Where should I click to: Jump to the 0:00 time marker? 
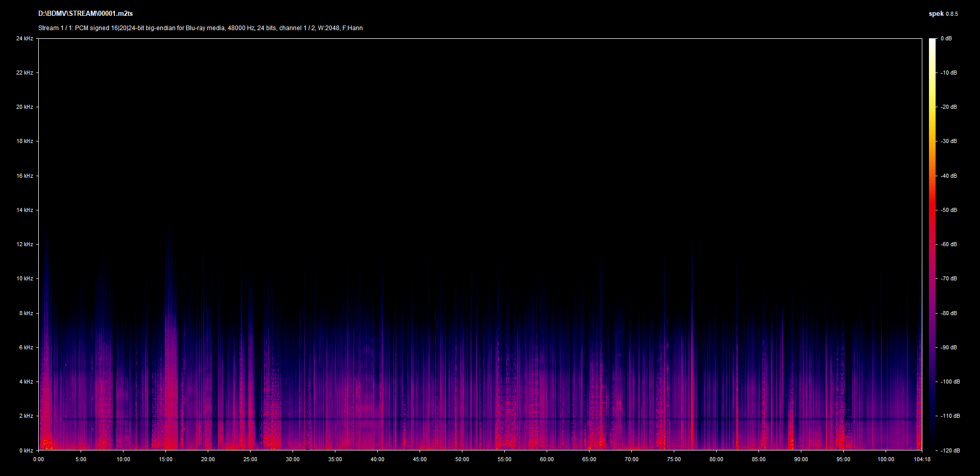click(x=39, y=459)
